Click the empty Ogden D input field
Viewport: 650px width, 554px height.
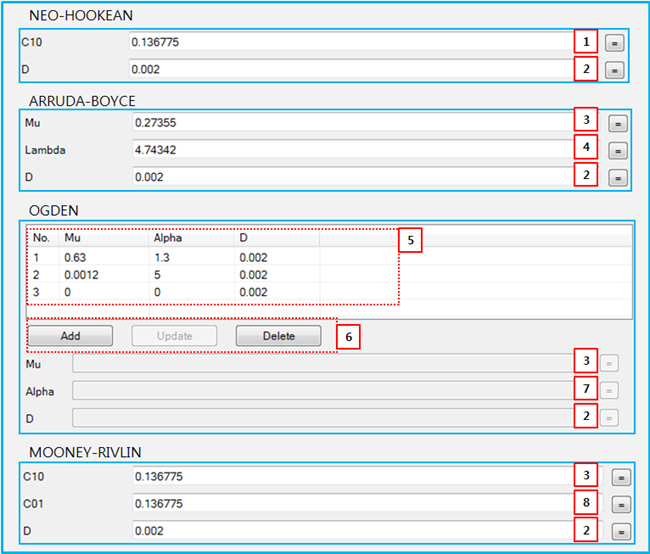click(x=323, y=418)
